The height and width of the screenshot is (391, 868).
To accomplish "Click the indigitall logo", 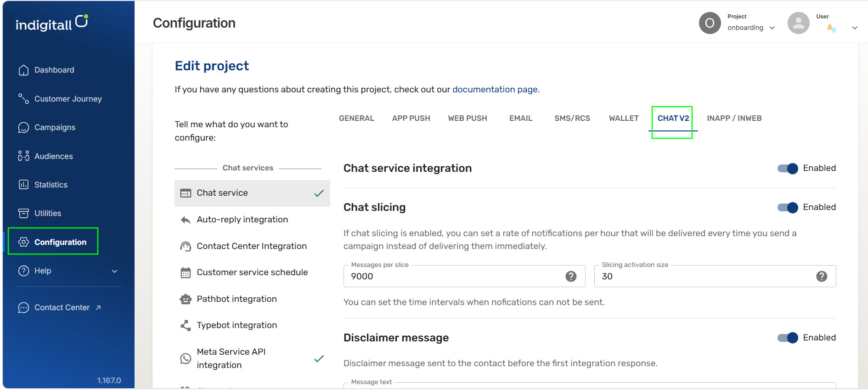I will click(x=52, y=23).
